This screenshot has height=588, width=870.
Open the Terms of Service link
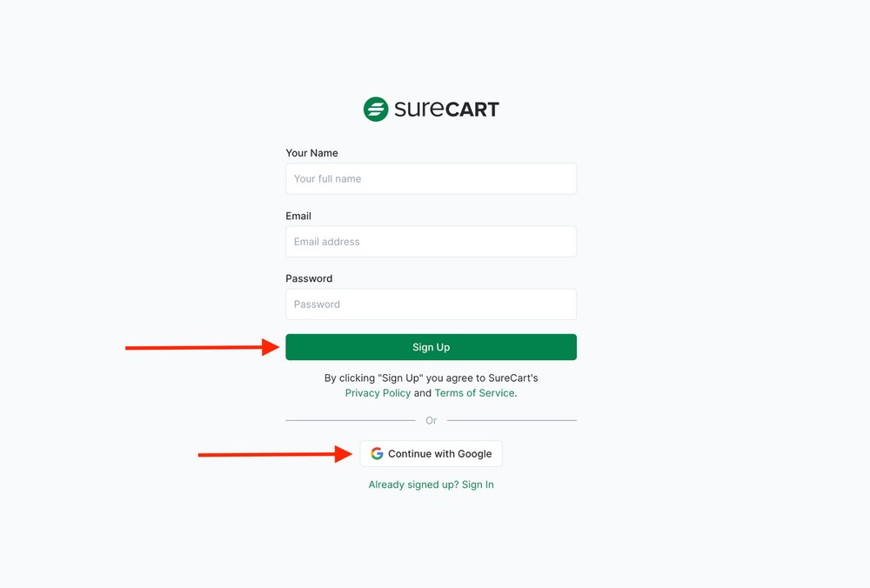coord(474,392)
